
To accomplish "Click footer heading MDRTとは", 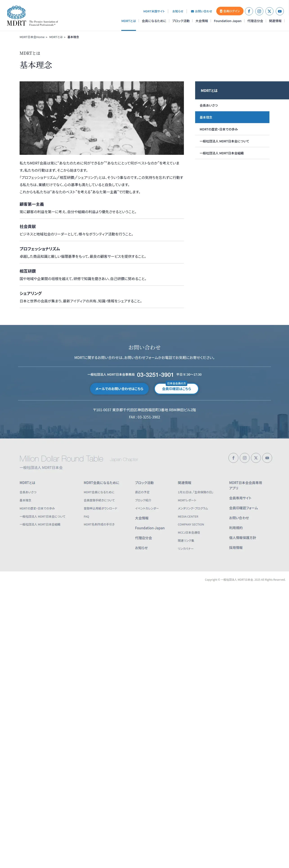I will (27, 483).
